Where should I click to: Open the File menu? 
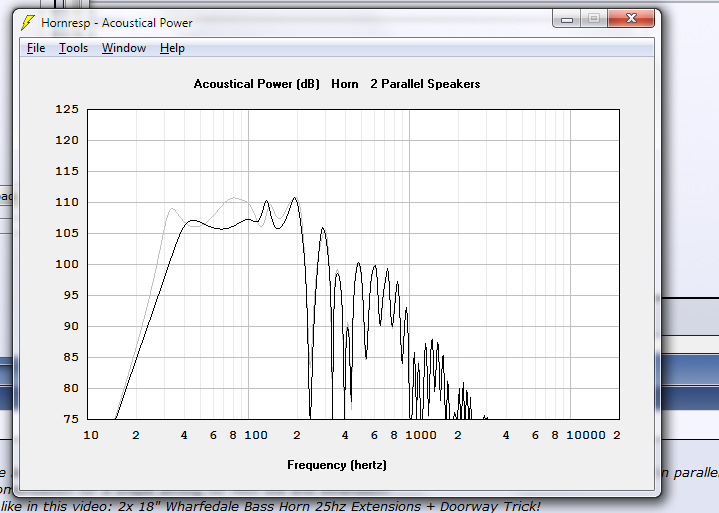tap(36, 48)
